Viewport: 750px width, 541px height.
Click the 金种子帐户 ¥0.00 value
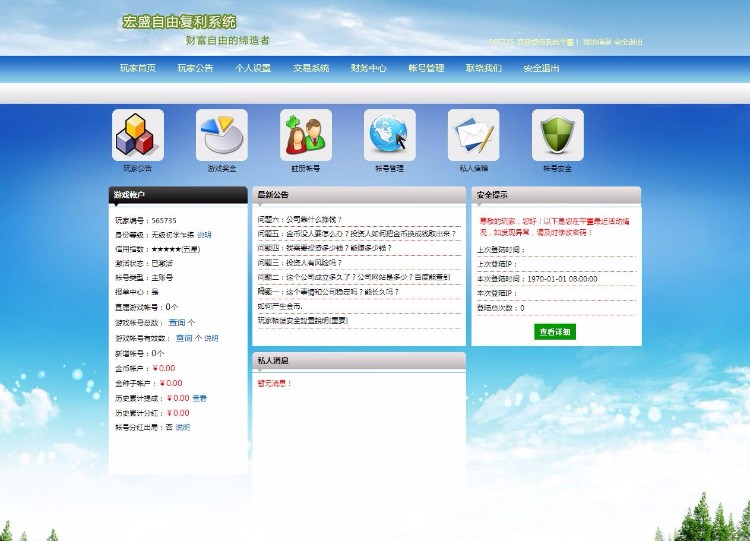(x=171, y=383)
